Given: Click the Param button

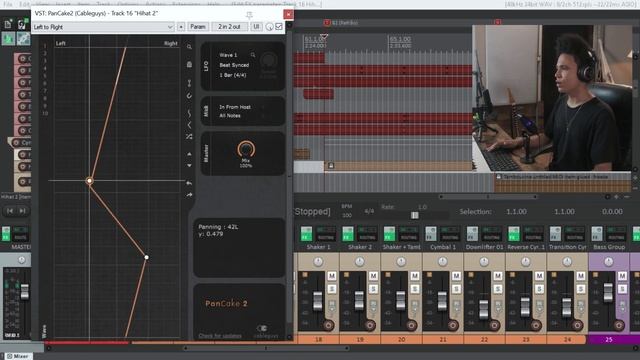Looking at the screenshot, I should (198, 27).
